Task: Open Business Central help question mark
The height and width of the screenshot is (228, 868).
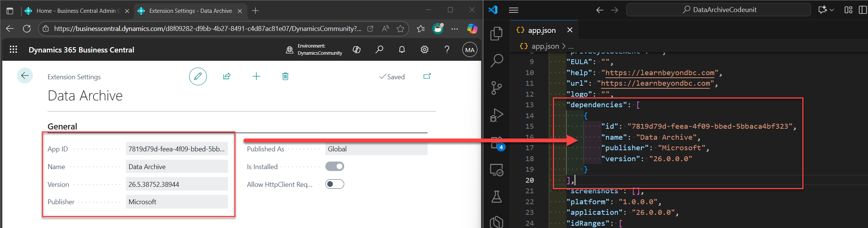Action: (x=447, y=49)
